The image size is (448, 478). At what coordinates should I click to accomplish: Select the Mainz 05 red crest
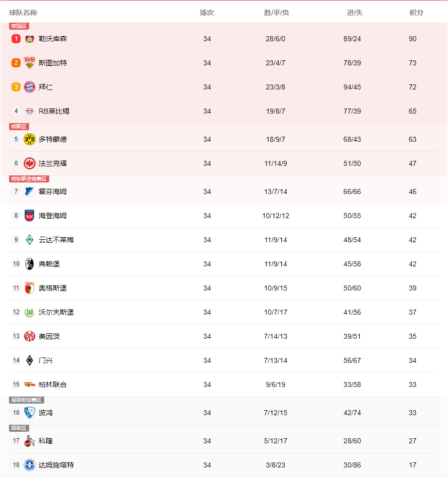point(30,336)
